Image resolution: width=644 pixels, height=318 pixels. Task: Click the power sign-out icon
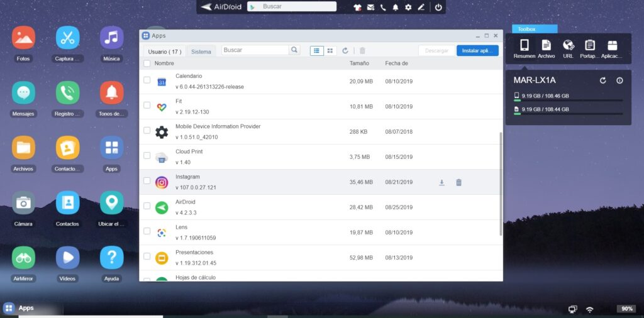click(x=438, y=7)
